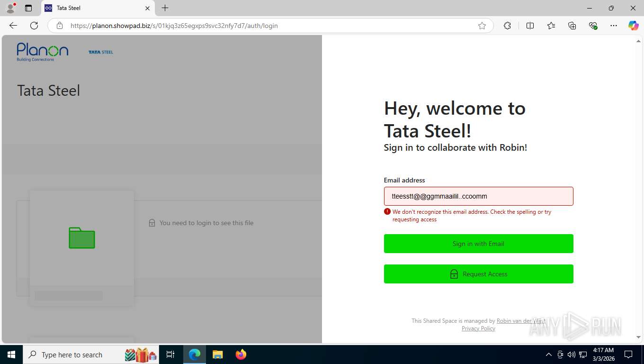Click the Email address input field
Image resolution: width=644 pixels, height=364 pixels.
tap(478, 196)
